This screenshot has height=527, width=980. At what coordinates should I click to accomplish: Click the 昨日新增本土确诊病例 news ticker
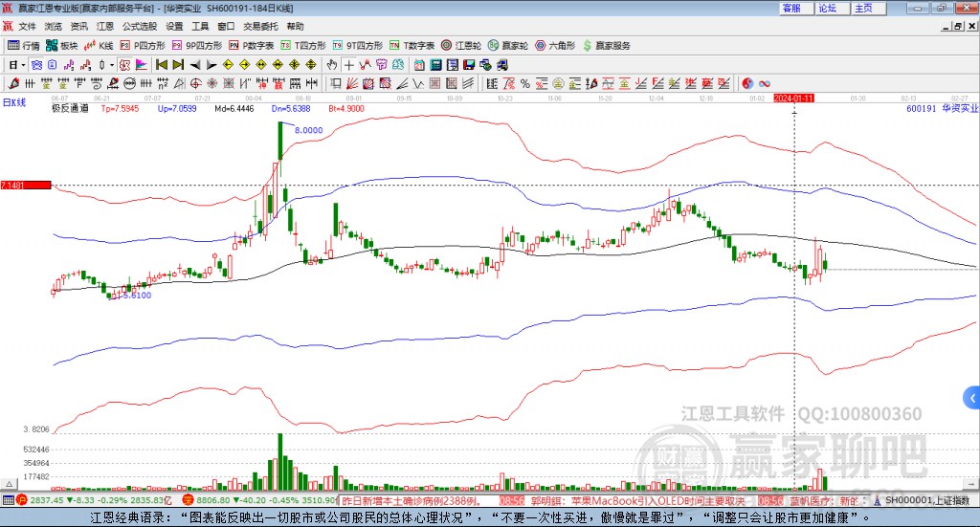(x=412, y=501)
